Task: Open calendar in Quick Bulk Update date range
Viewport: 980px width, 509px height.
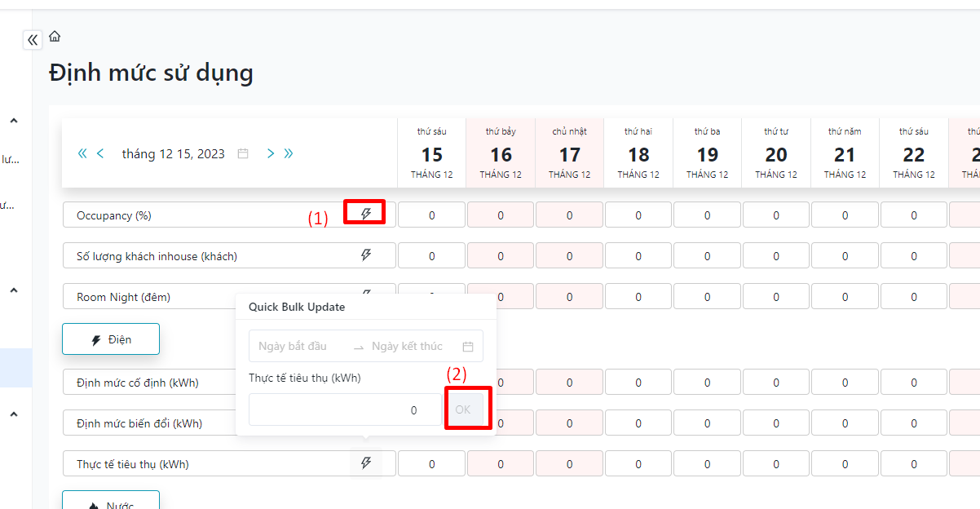Action: click(x=468, y=347)
